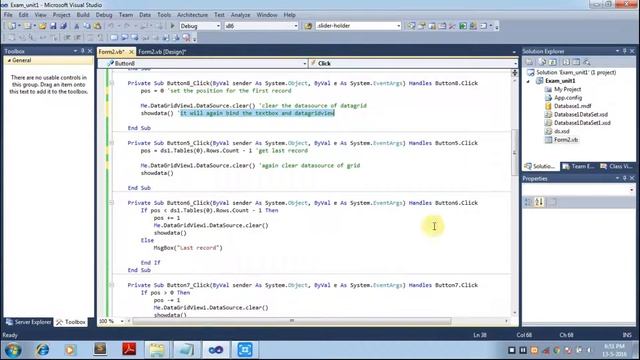Collapse the Button8_Click code region
The image size is (640, 360).
[111, 83]
